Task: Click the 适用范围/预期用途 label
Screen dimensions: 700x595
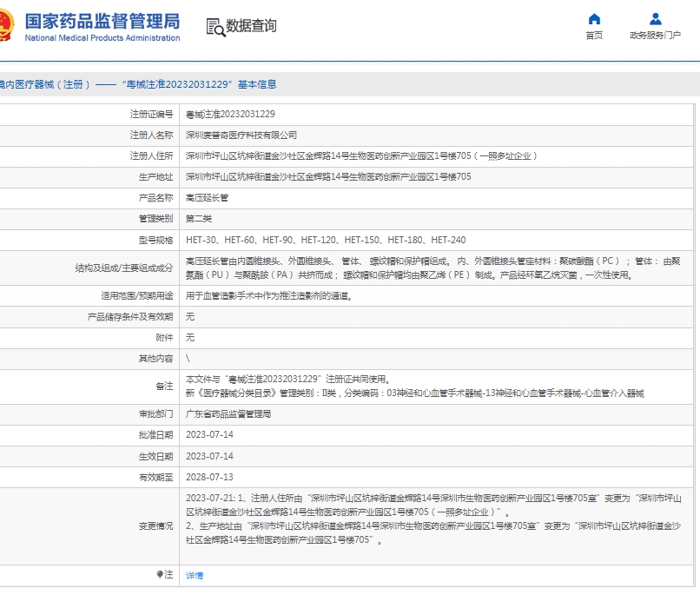Action: (137, 296)
